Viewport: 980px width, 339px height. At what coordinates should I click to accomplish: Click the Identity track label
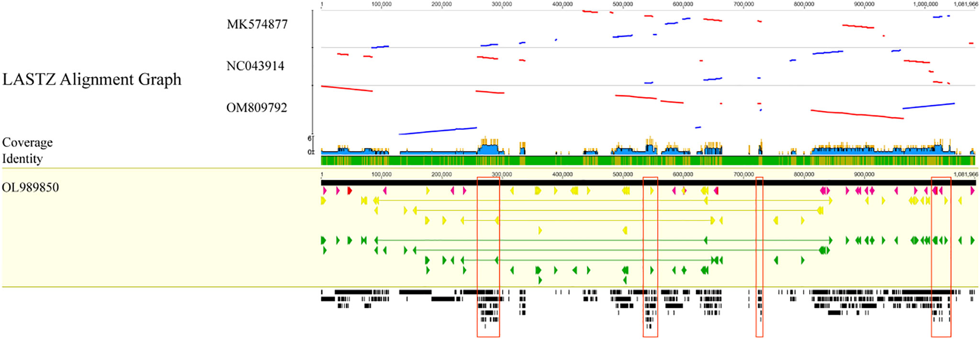[23, 158]
